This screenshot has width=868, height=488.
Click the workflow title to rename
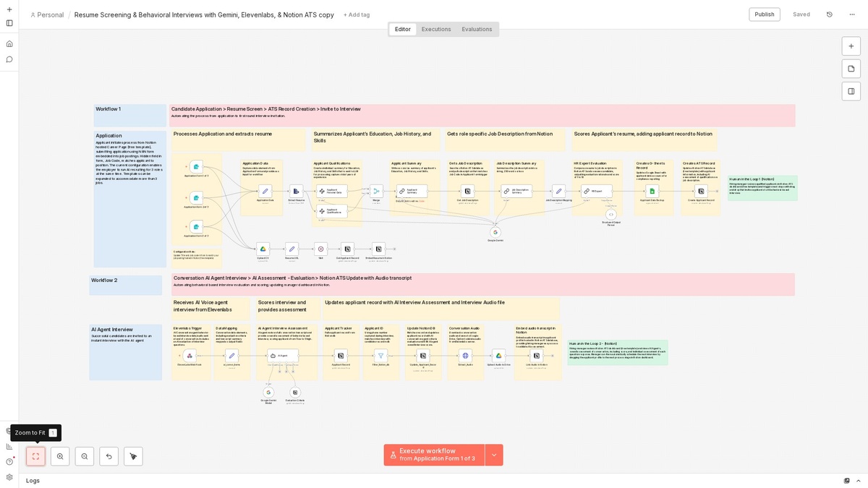click(x=204, y=14)
